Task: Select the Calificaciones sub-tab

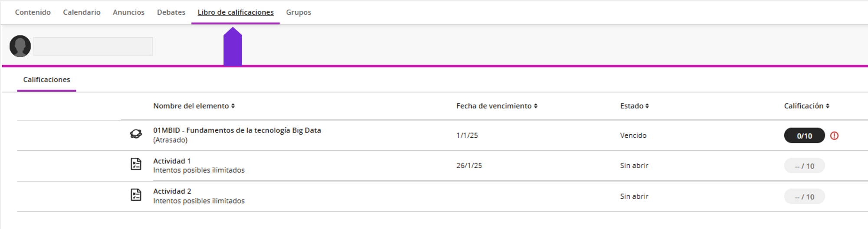Action: pyautogui.click(x=46, y=80)
